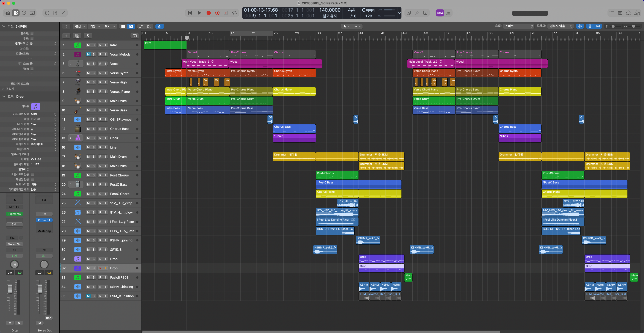Viewport: 644px width, 333px height.
Task: Expand the Choir track stack
Action: (x=70, y=138)
